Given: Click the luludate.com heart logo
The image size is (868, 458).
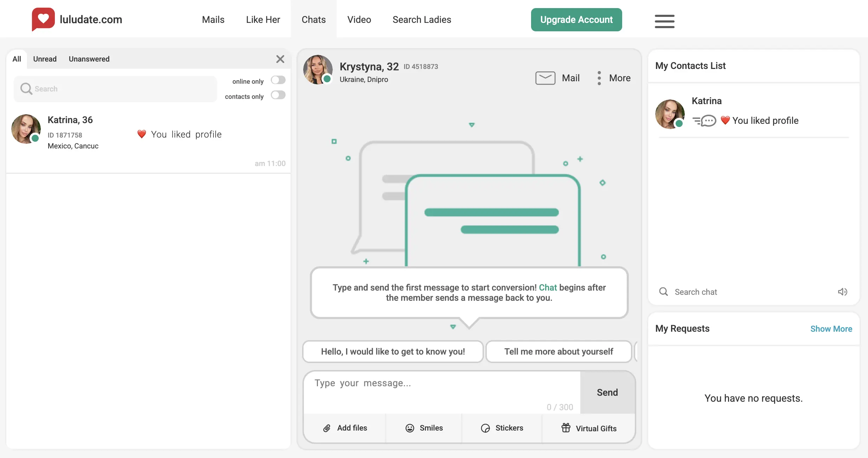Looking at the screenshot, I should coord(43,19).
